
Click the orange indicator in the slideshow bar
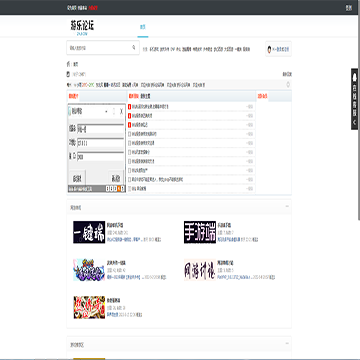click(x=119, y=189)
